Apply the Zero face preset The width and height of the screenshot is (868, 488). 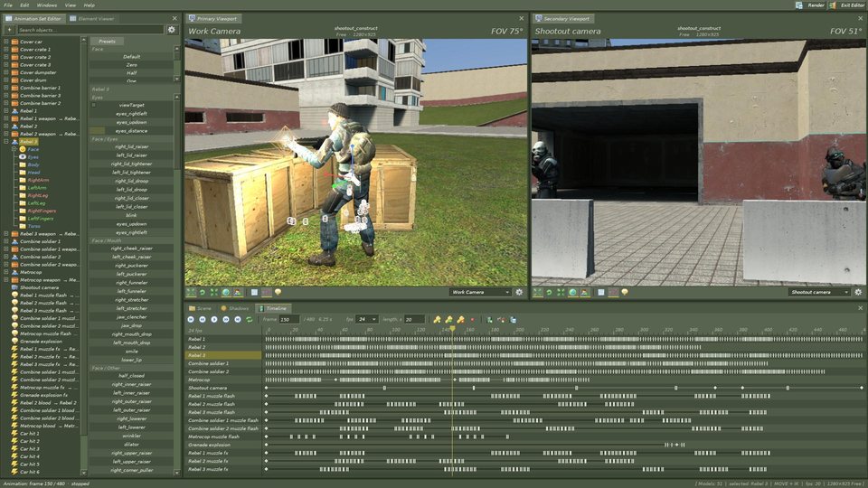(x=131, y=65)
